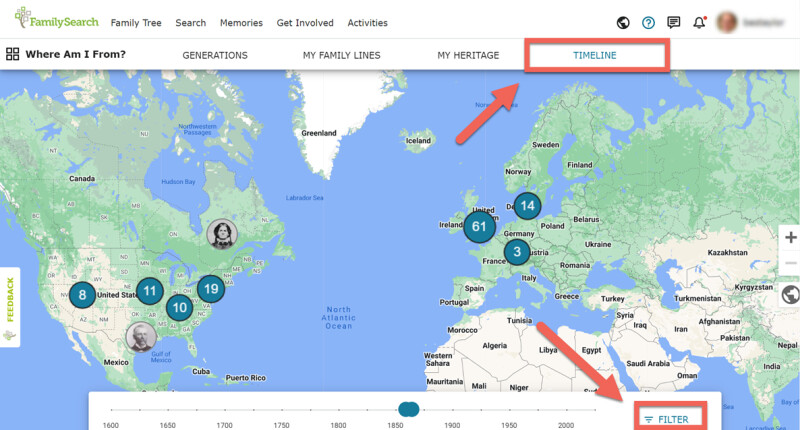The width and height of the screenshot is (800, 430).
Task: Open the 61 ancestors cluster over United Kingdom
Action: 479,226
